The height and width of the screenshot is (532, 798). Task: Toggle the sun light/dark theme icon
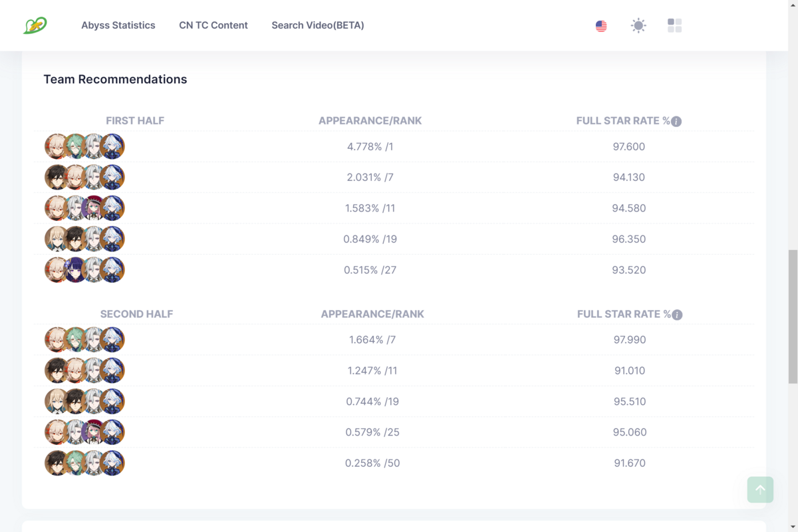click(x=638, y=26)
